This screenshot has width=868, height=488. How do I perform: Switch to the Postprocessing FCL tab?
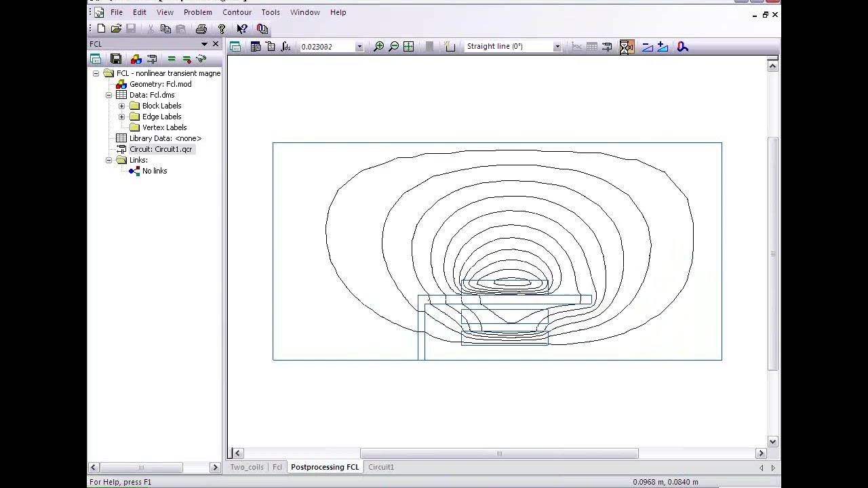[325, 467]
